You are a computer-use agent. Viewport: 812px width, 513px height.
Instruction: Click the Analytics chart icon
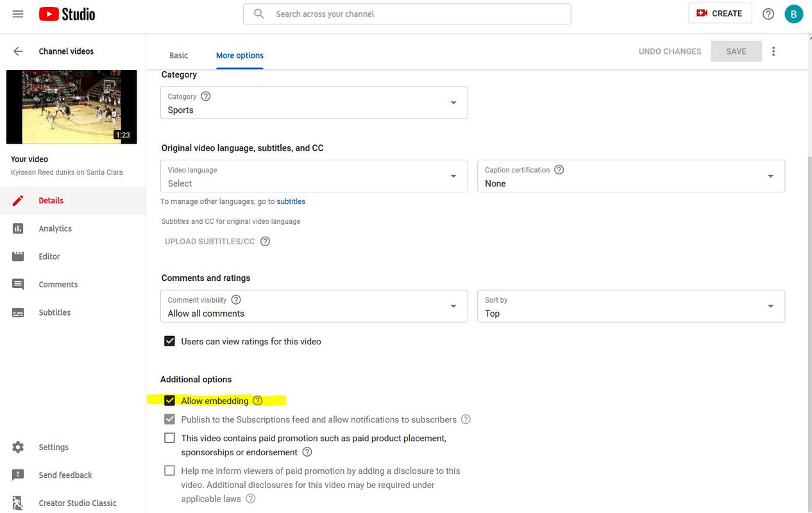click(x=18, y=228)
